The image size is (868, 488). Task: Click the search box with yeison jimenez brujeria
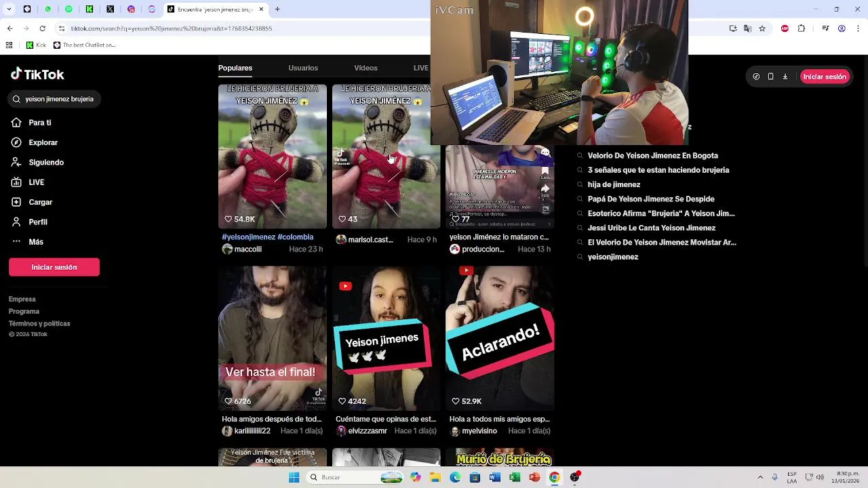tap(56, 99)
